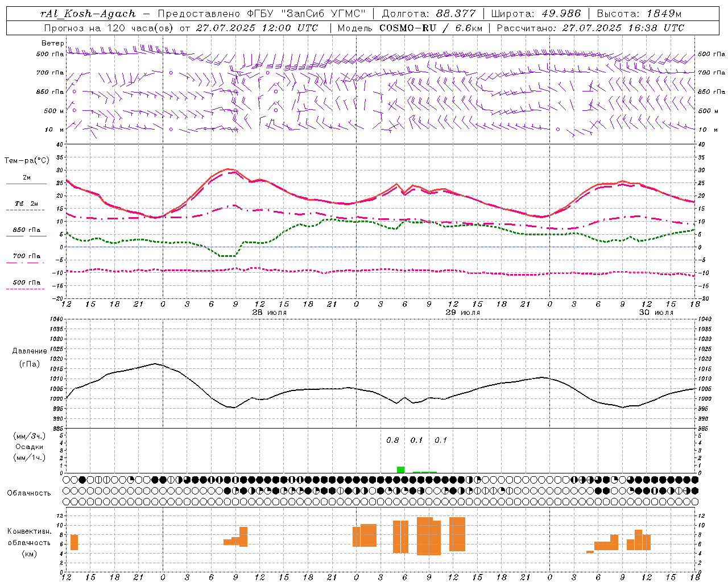Click 'Предоставлено ФГБУ "ЗапСиб УГМС"' provider text
728x582 pixels.
coord(262,14)
